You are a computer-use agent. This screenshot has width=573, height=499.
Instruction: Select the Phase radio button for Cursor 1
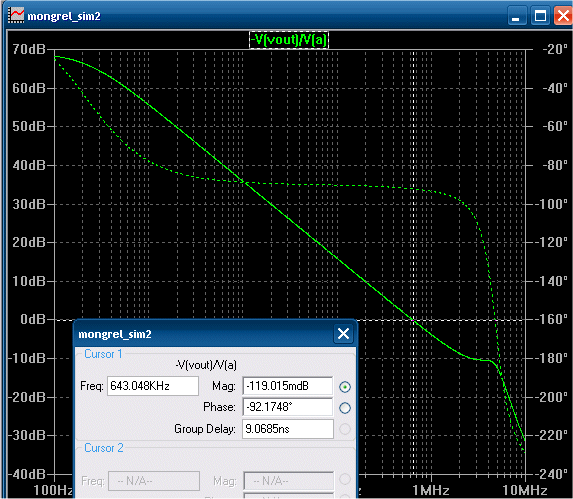(345, 408)
